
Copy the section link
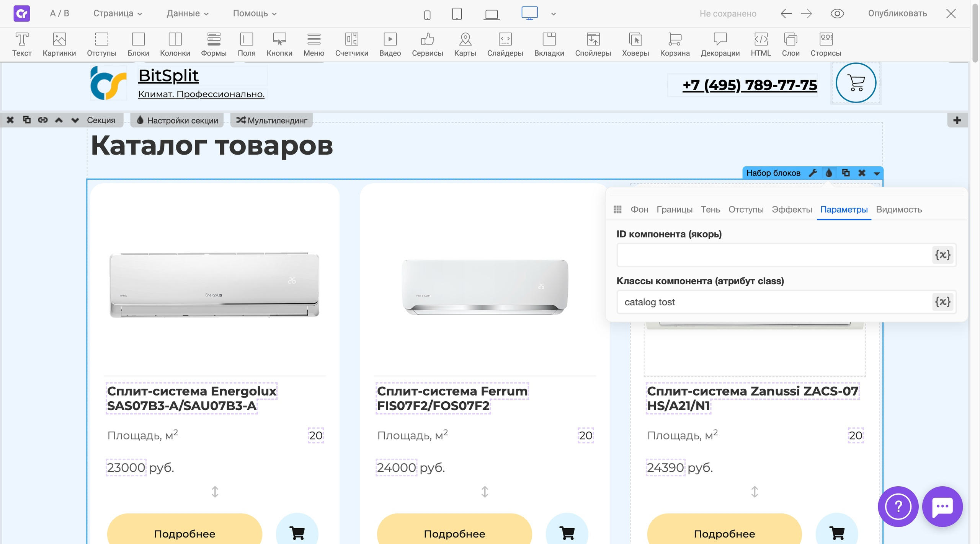42,120
